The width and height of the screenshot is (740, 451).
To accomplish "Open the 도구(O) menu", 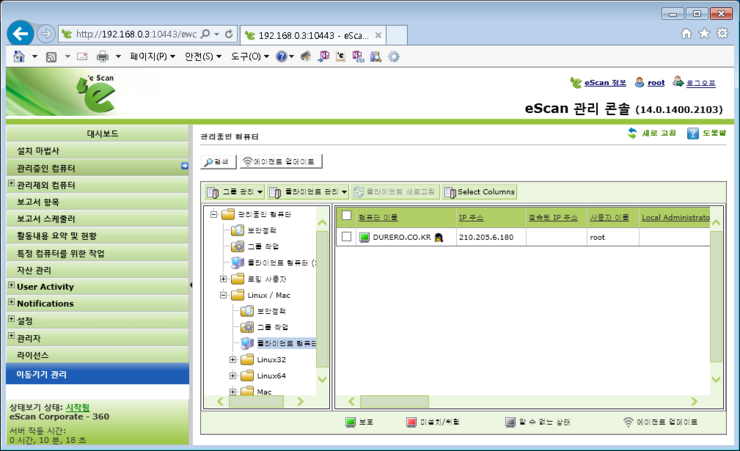I will coord(250,57).
